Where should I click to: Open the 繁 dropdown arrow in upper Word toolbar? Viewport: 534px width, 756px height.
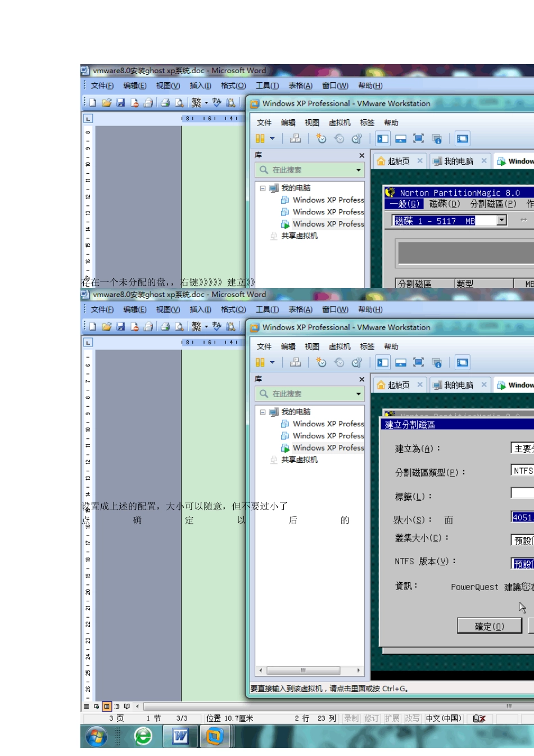coord(206,102)
